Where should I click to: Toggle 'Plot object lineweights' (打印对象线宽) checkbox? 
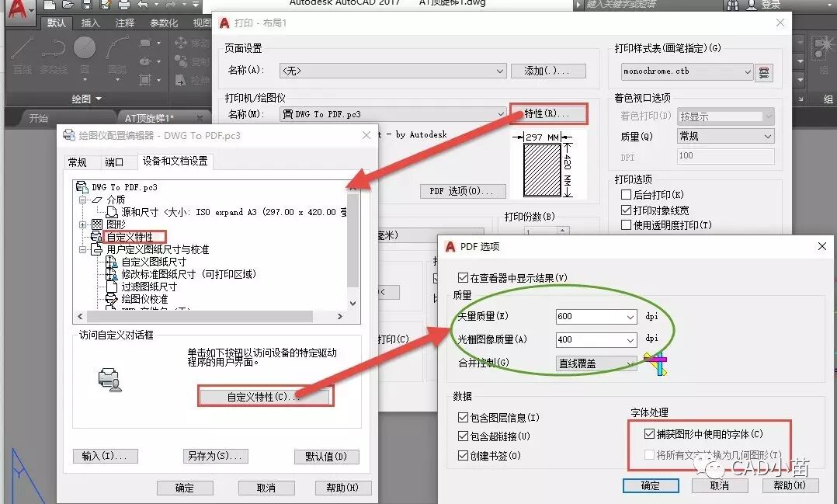(626, 210)
